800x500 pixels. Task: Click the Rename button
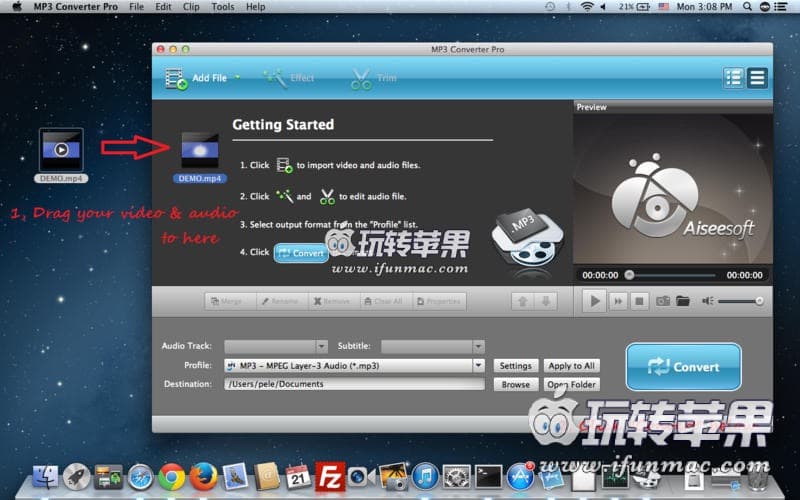[x=282, y=301]
